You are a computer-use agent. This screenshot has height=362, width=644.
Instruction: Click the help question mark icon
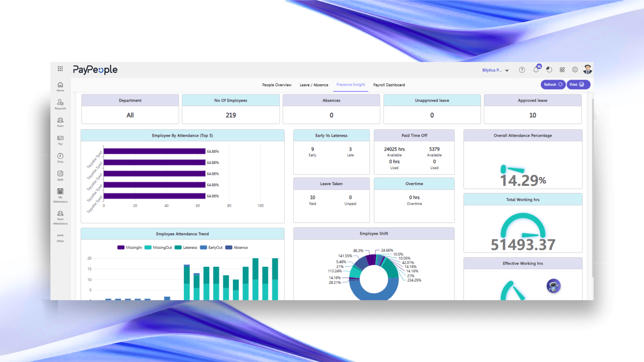[522, 70]
